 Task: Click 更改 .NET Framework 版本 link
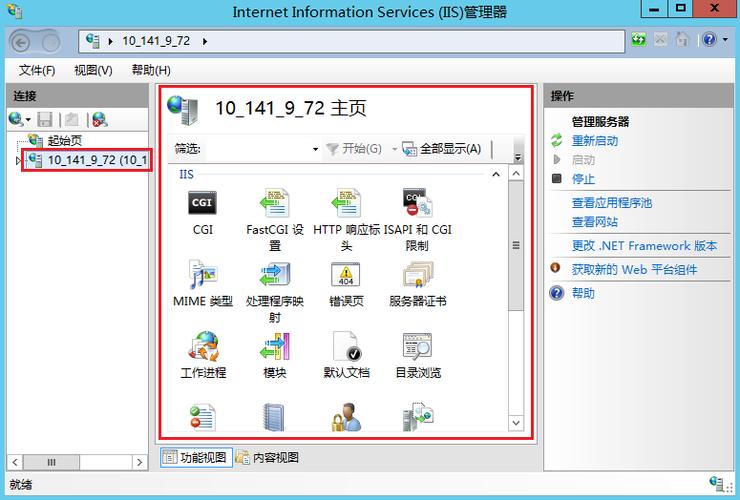(644, 246)
